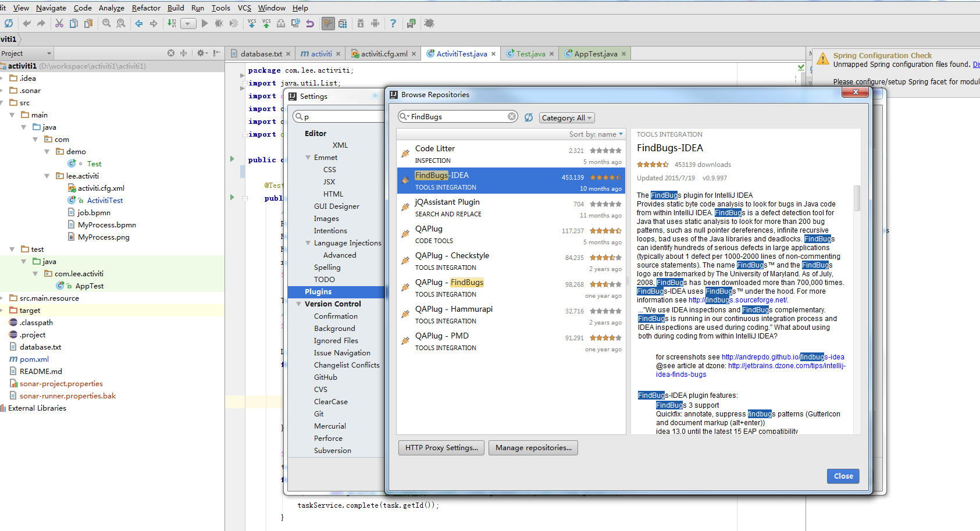Select Plugins in Settings tree

336,292
